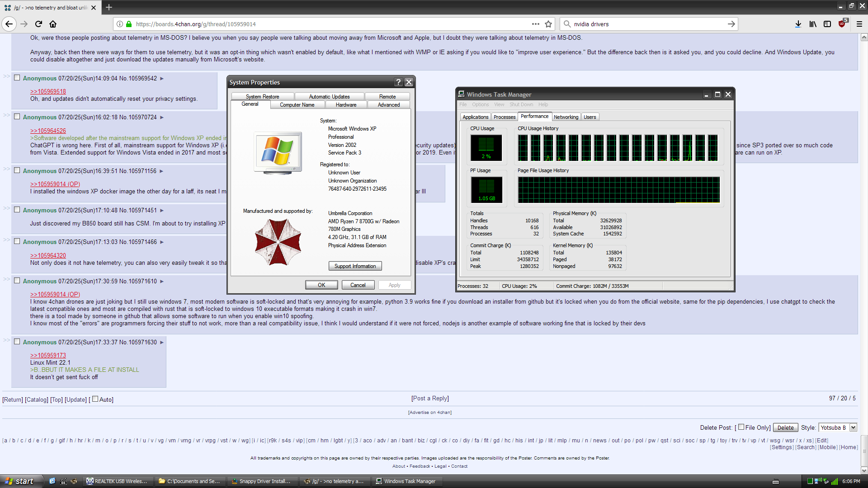Screen dimensions: 868x488
Task: Open the downloads panel arrow icon
Action: pyautogui.click(x=798, y=24)
